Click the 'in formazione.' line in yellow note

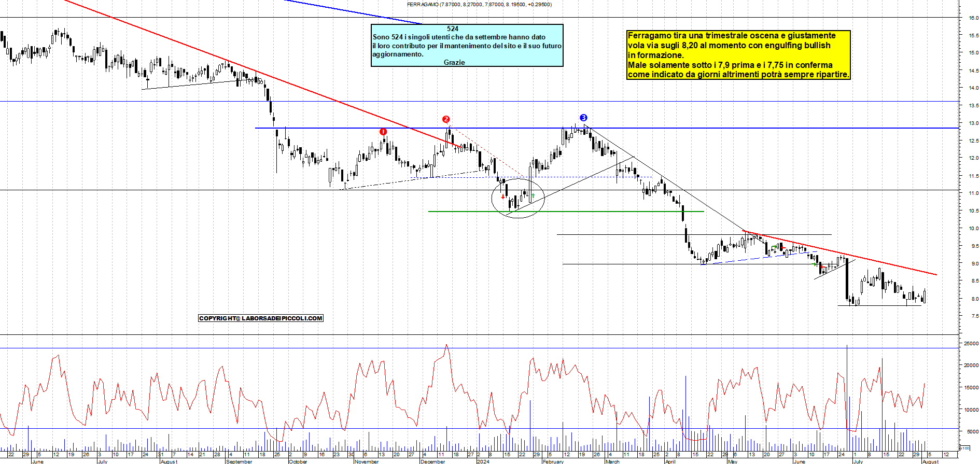point(655,55)
